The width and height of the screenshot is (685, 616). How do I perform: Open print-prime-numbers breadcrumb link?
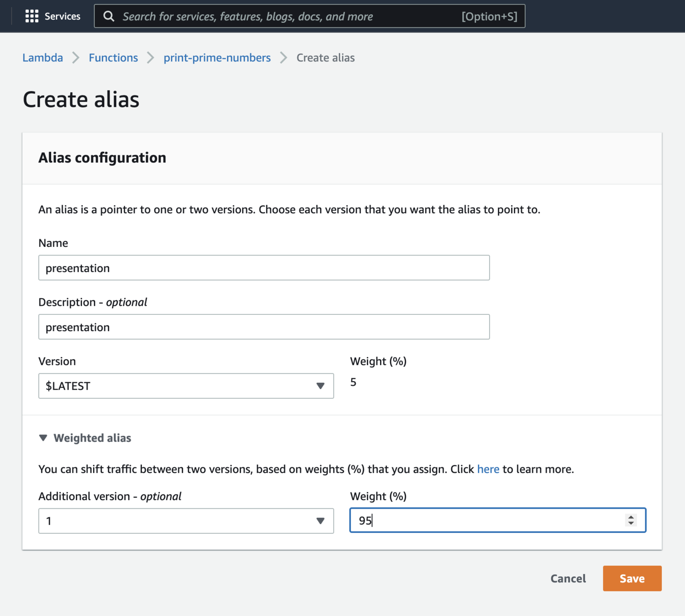click(x=217, y=57)
